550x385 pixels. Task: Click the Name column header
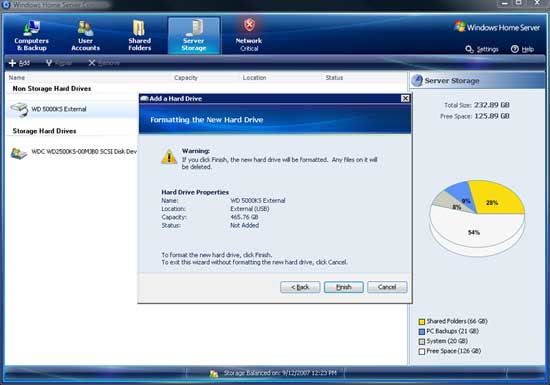(x=16, y=77)
